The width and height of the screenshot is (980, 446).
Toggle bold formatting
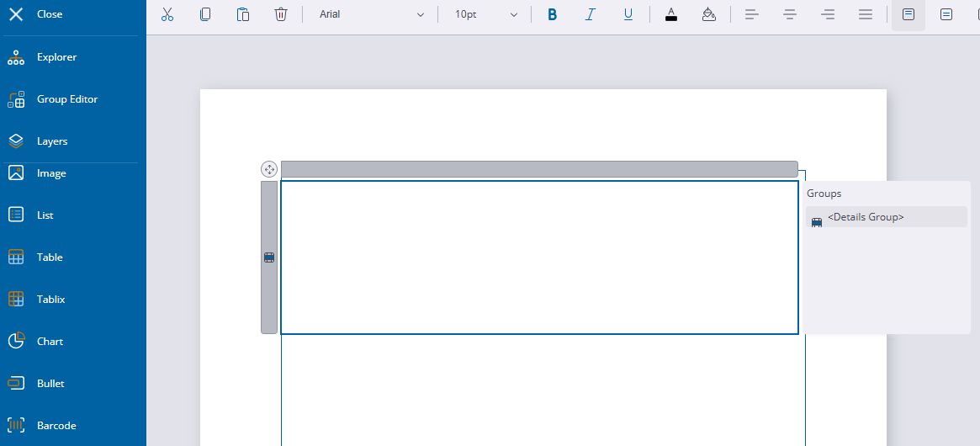[x=553, y=14]
